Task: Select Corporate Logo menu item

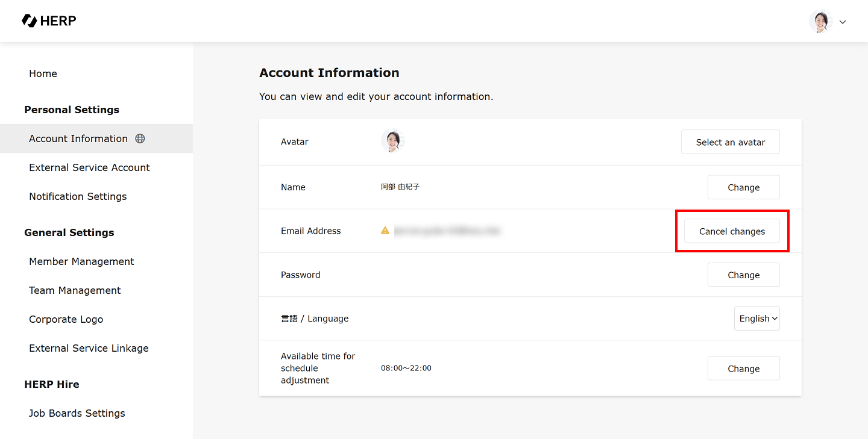Action: click(66, 319)
